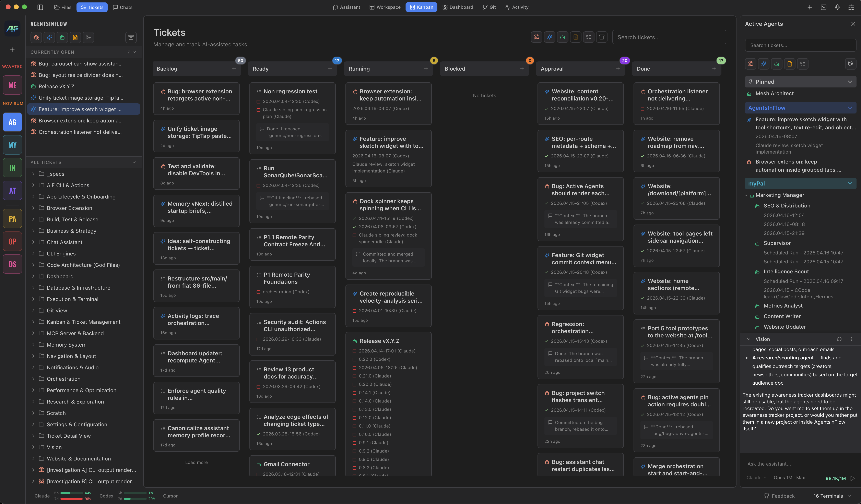The height and width of the screenshot is (504, 861).
Task: Toggle the tree view icon in Active Agents
Action: [850, 64]
